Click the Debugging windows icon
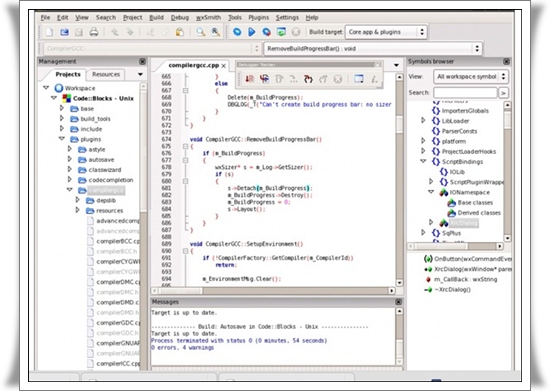Image resolution: width=550 pixels, height=391 pixels. pyautogui.click(x=359, y=79)
